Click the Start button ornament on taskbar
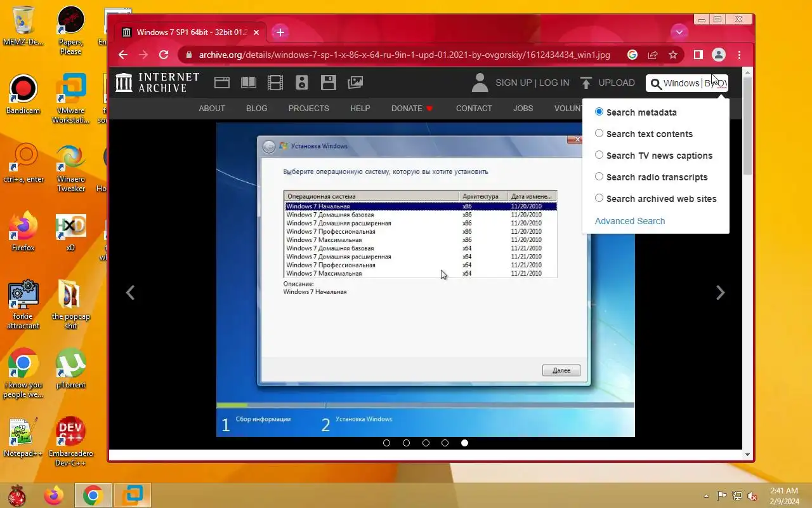 pyautogui.click(x=17, y=495)
